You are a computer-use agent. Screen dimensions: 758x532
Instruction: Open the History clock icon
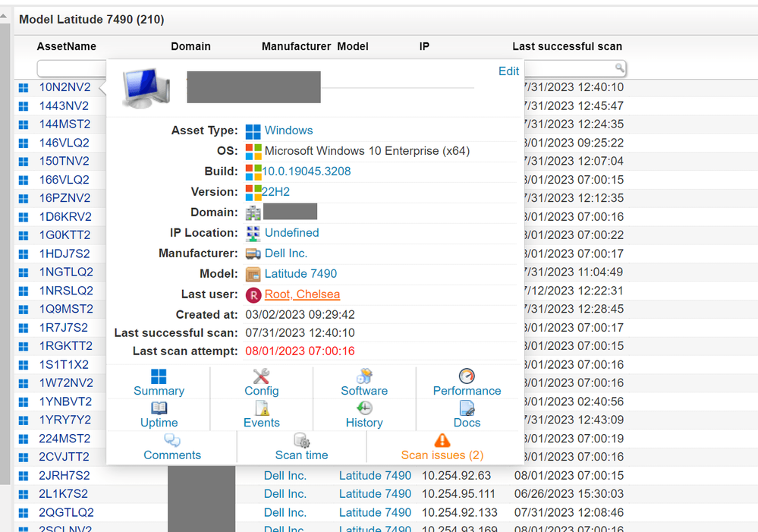coord(364,409)
